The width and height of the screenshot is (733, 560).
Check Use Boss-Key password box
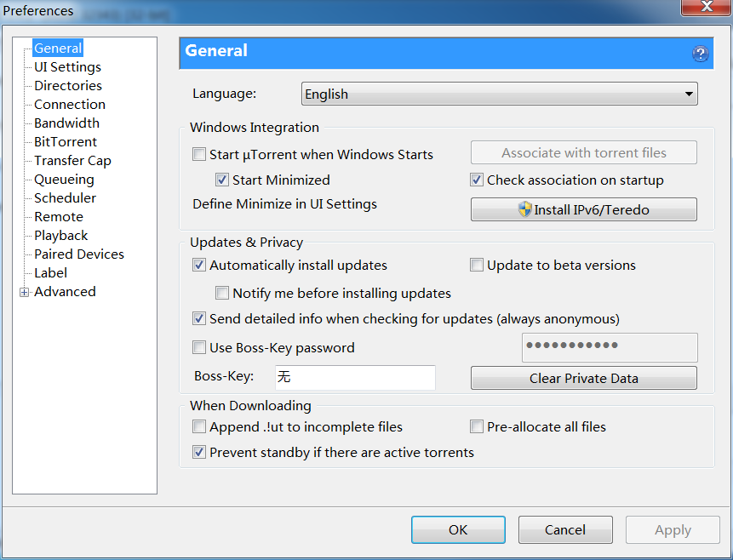click(199, 348)
